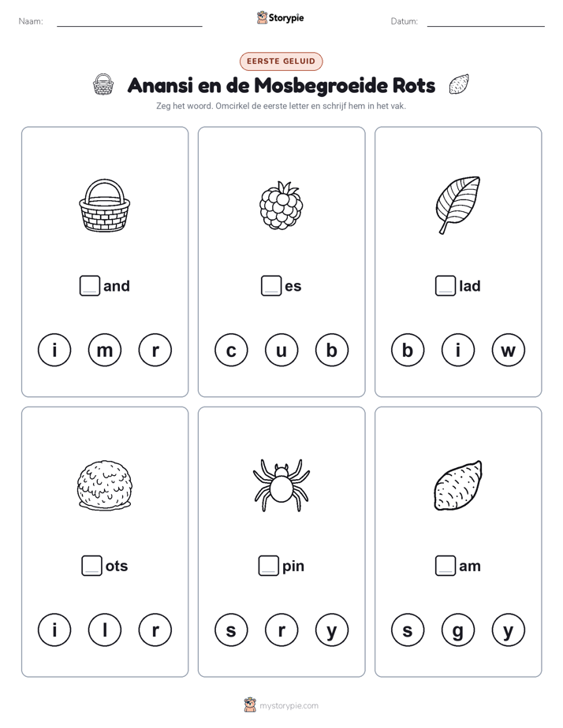Select the circled letter 'w' under 'lad'
Image resolution: width=563 pixels, height=728 pixels.
click(508, 350)
